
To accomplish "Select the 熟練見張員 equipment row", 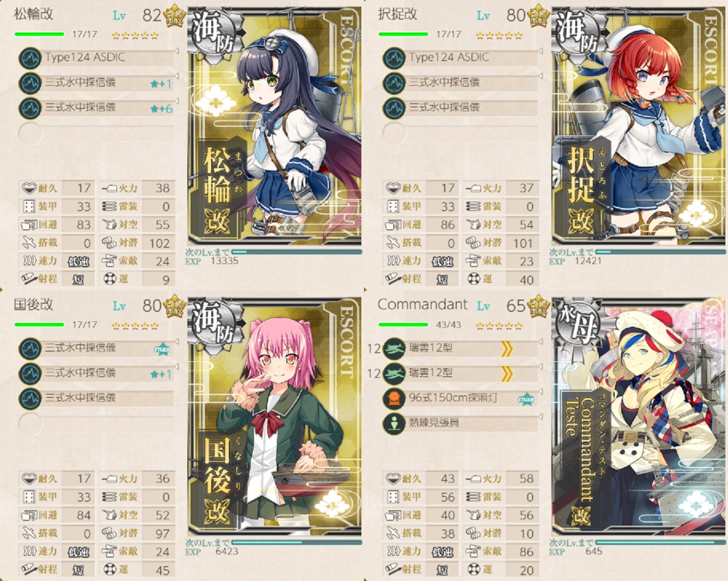I will [x=461, y=424].
